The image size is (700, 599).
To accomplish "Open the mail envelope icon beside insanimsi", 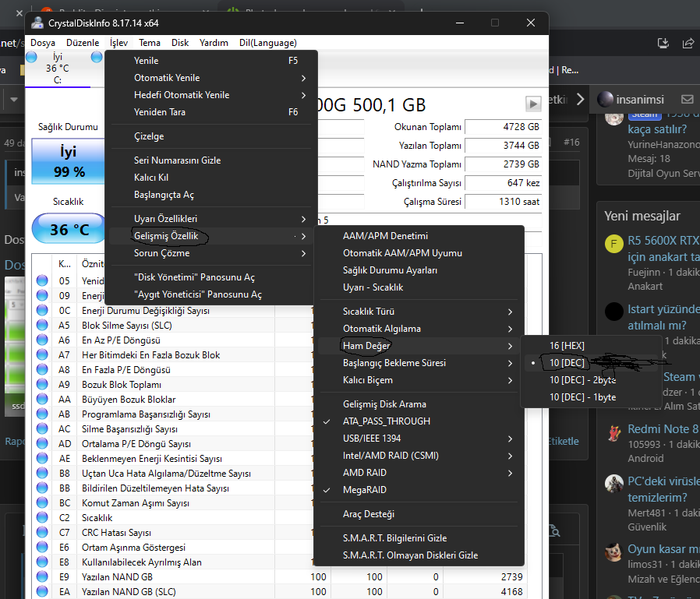I will click(x=687, y=100).
